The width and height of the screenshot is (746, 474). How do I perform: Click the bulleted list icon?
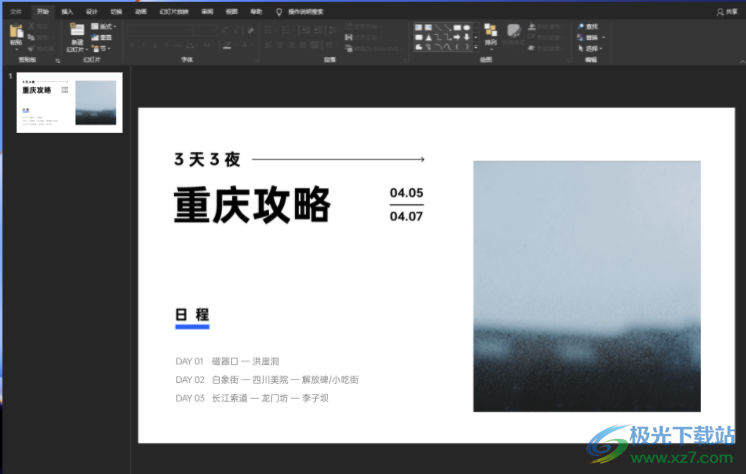pyautogui.click(x=268, y=30)
